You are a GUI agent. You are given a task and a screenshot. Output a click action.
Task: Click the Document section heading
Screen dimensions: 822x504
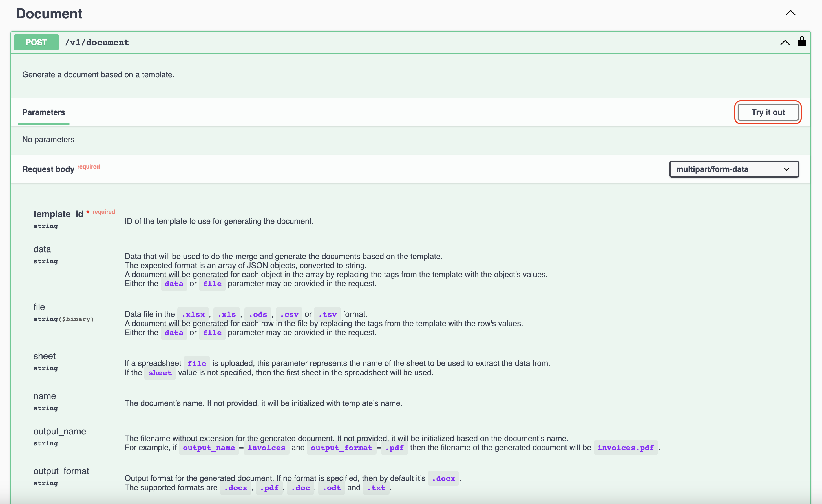(49, 14)
